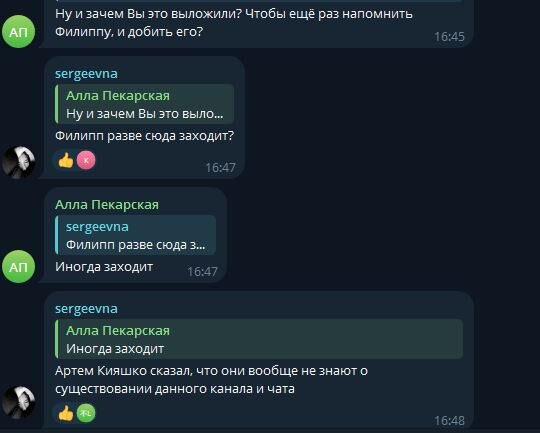Viewport: 540px width, 433px height.
Task: Open Алла Пекарская sender name above "Иногда заходит"
Action: click(107, 205)
